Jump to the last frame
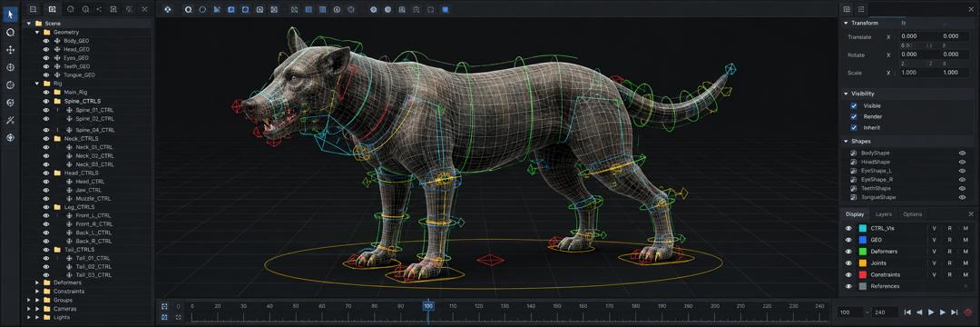The image size is (980, 327). pos(954,312)
